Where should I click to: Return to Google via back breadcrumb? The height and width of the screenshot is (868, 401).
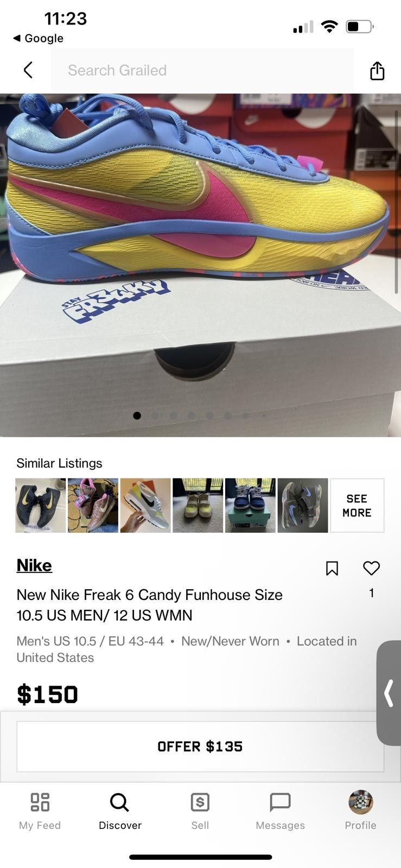point(38,38)
